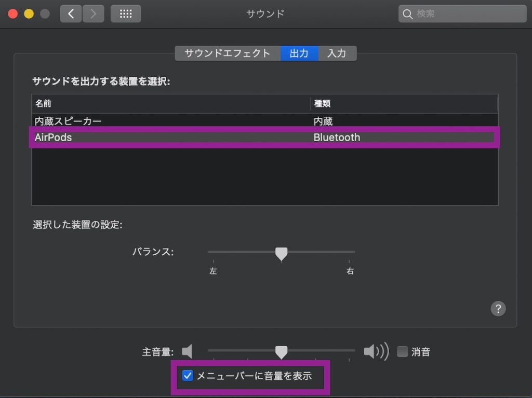Image resolution: width=532 pixels, height=398 pixels.
Task: Focus the 検索 search field
Action: [x=462, y=14]
